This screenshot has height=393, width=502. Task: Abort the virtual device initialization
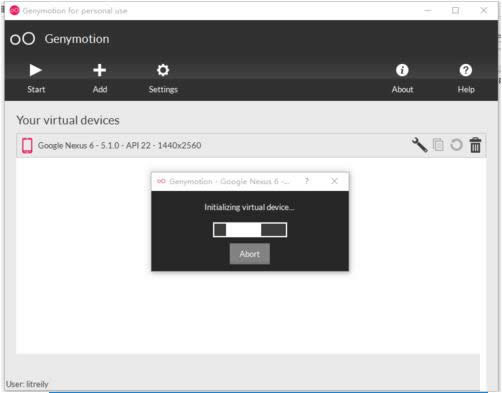250,254
